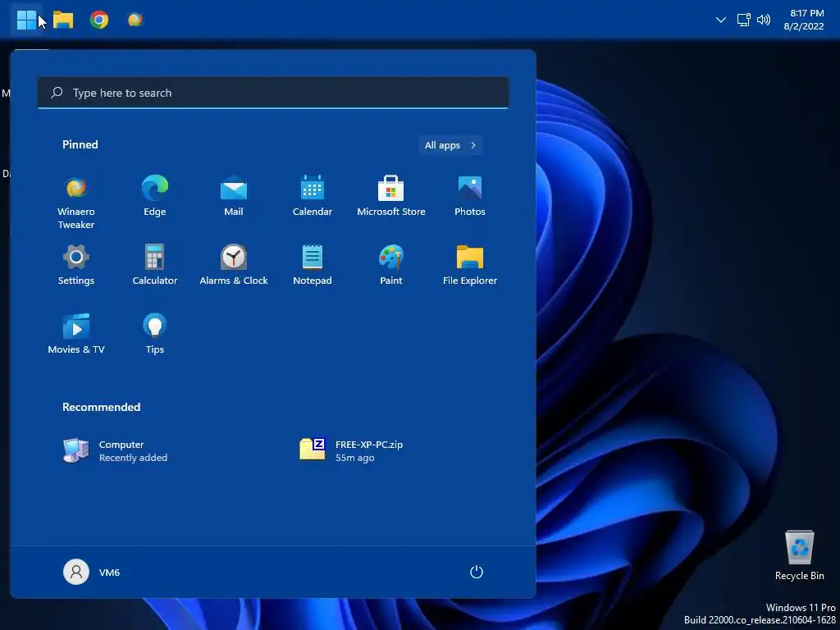Click the volume speaker icon in tray
Screen dimensions: 840x630
pos(764,20)
